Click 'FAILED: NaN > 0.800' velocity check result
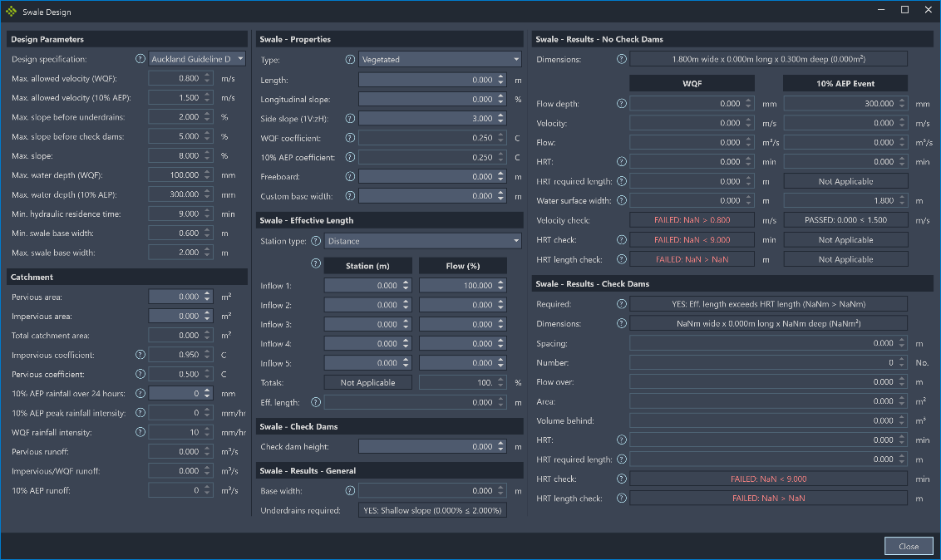941x560 pixels. click(x=692, y=220)
